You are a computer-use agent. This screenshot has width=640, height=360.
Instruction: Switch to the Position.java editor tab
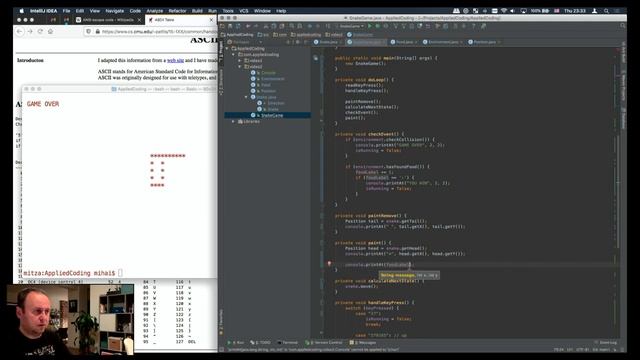tap(484, 42)
